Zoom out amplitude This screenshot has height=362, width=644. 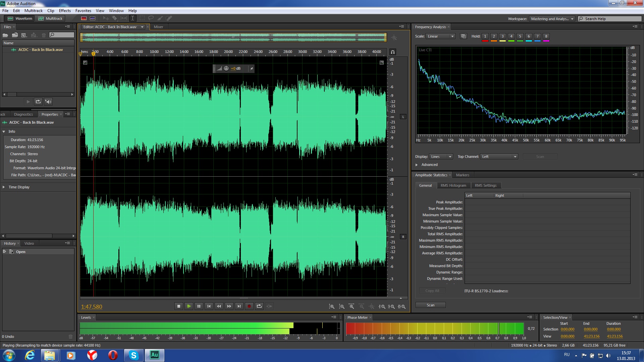click(342, 306)
